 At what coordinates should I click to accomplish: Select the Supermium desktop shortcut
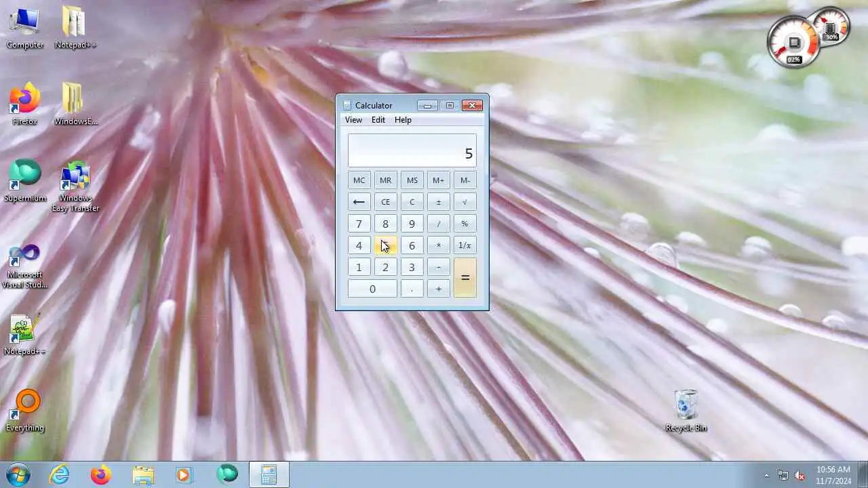pyautogui.click(x=25, y=181)
